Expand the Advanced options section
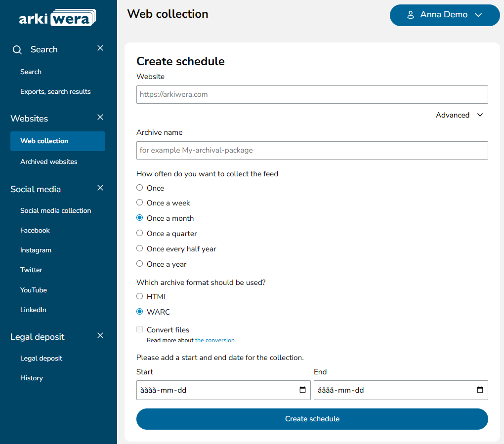Screen dimensions: 504x444 459,115
